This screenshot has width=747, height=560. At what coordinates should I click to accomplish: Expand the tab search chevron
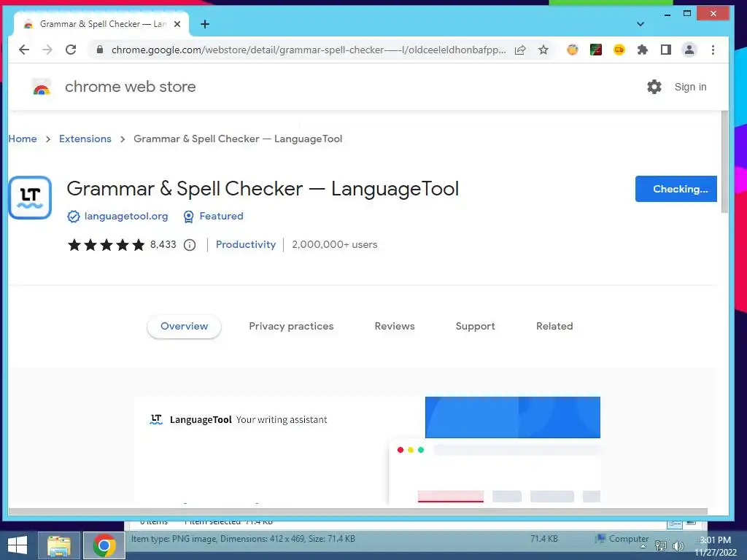coord(640,24)
